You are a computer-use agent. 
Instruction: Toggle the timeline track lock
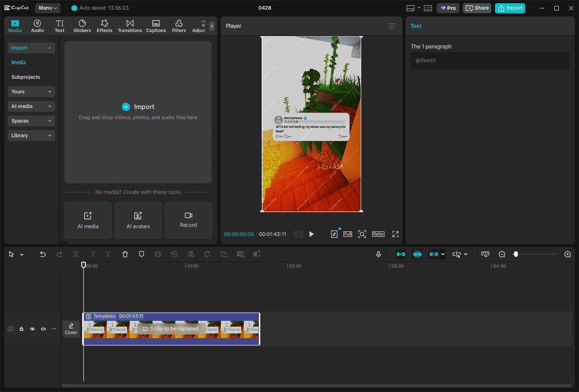(21, 329)
